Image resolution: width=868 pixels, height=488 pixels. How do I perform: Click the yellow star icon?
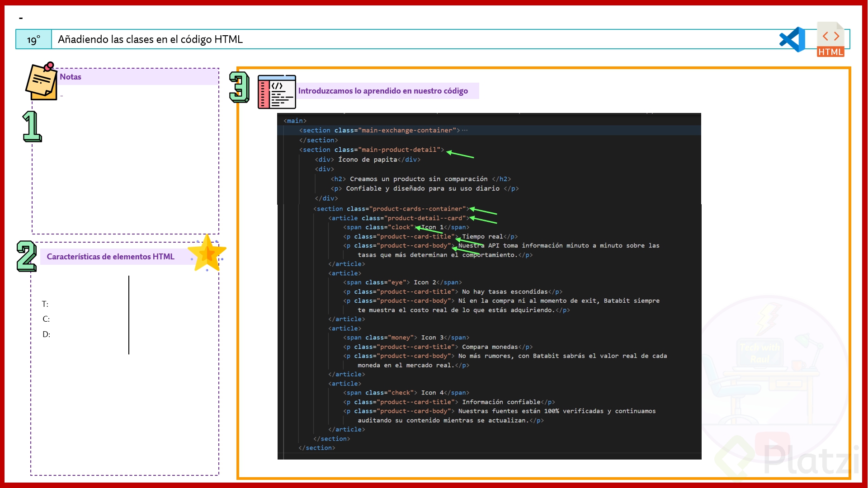pos(207,253)
